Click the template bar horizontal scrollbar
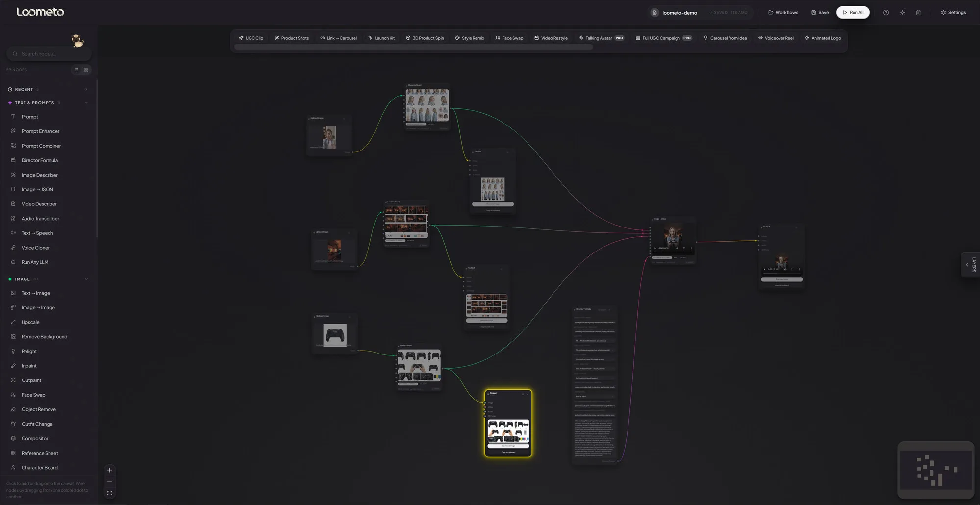Viewport: 980px width, 505px height. 413,47
